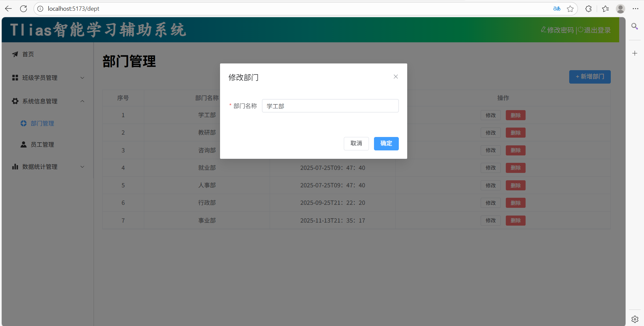The height and width of the screenshot is (326, 644).
Task: Click the 2025-11-13T21: 35: 17 timestamp
Action: [332, 221]
